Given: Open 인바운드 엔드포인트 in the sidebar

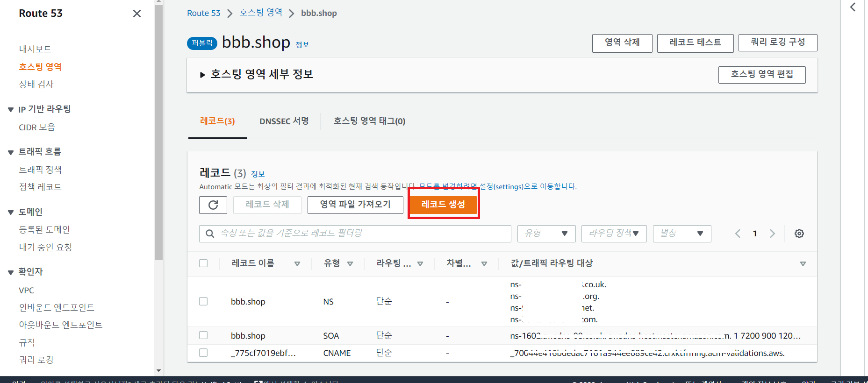Looking at the screenshot, I should click(x=57, y=307).
